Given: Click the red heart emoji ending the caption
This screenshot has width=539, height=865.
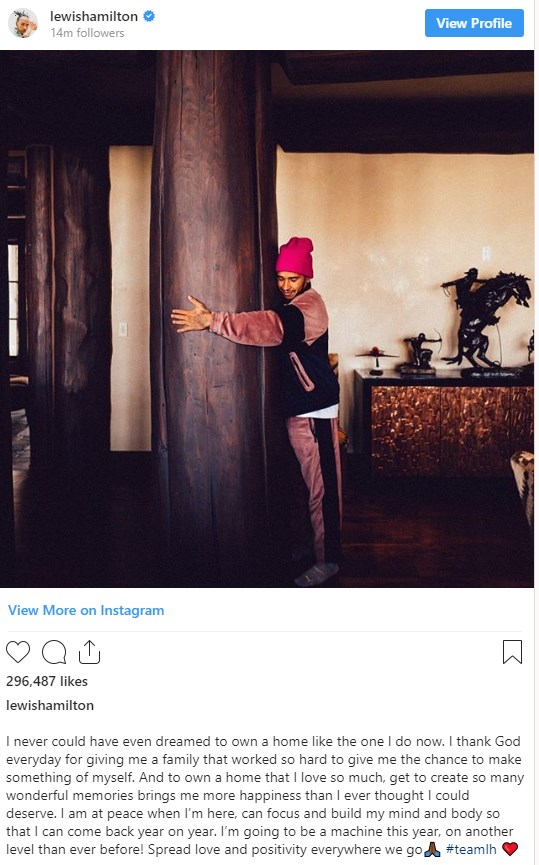Looking at the screenshot, I should (x=510, y=849).
